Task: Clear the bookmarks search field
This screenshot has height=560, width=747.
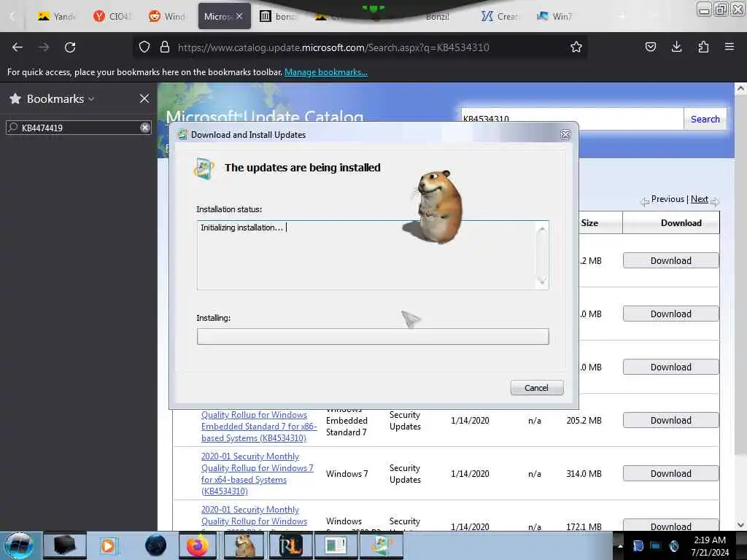Action: 145,128
